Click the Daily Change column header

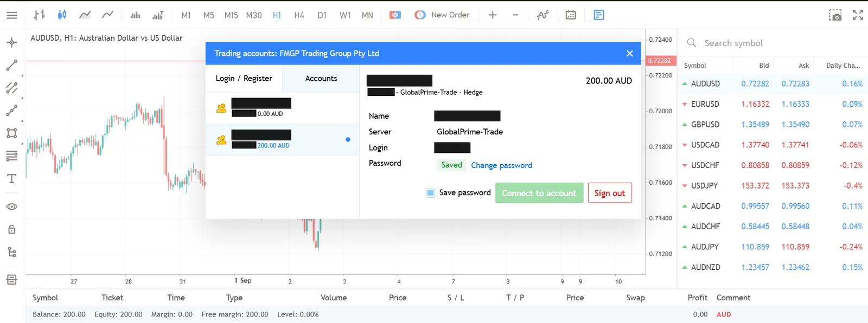(843, 66)
